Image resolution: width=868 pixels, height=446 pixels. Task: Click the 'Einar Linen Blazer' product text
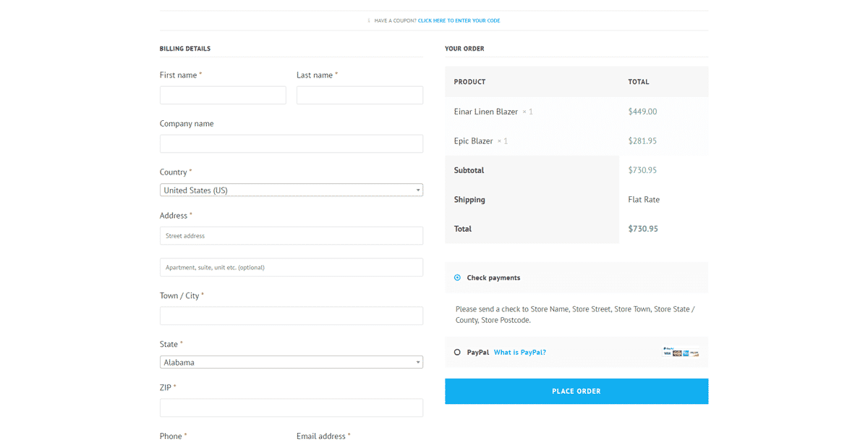coord(486,111)
